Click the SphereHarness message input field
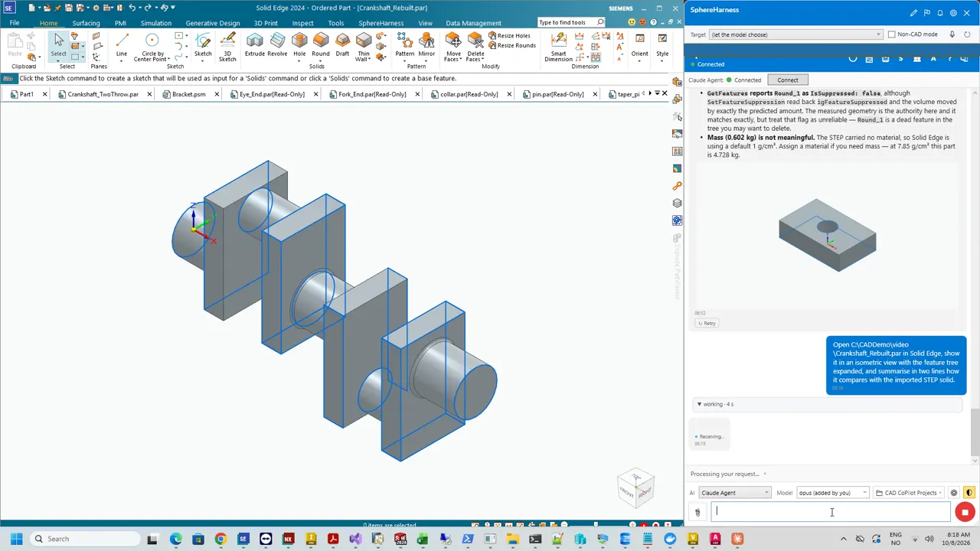 click(831, 513)
